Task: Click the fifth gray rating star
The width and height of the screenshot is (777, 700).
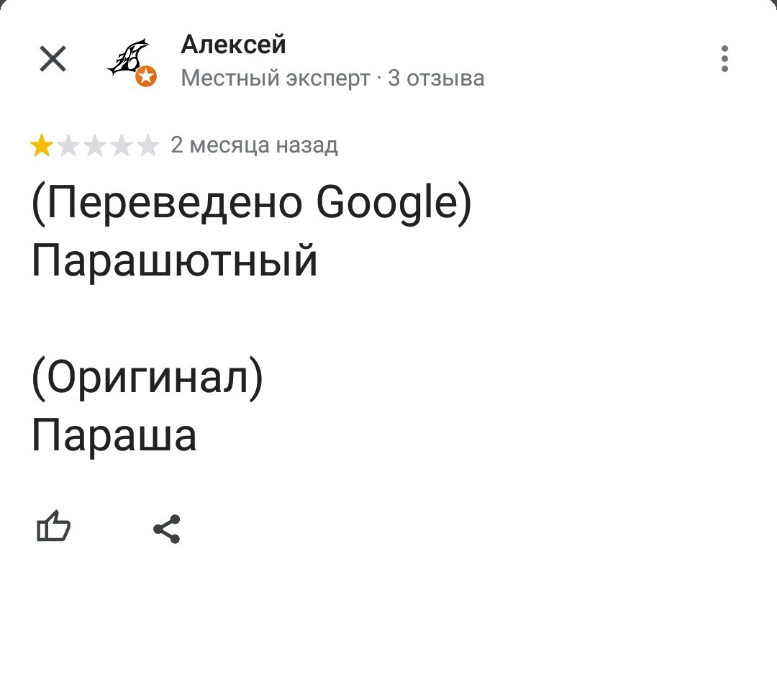Action: pos(148,145)
